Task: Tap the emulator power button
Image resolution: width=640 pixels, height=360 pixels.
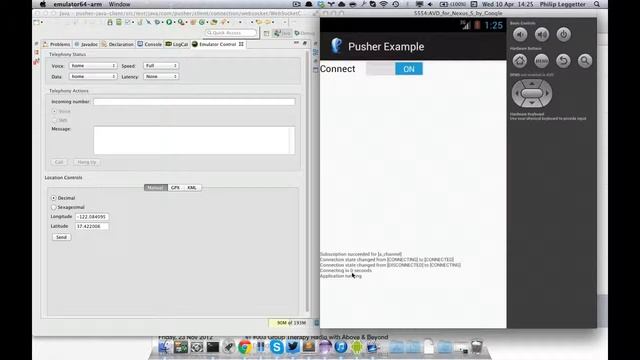Action: pyautogui.click(x=564, y=35)
